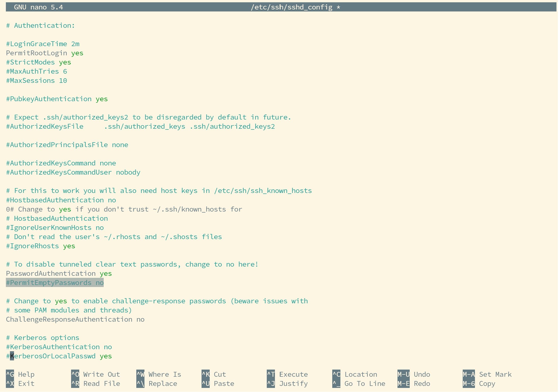Click the '#AuthorizedPrincipalsFile none' line
The width and height of the screenshot is (558, 392).
[x=67, y=145]
